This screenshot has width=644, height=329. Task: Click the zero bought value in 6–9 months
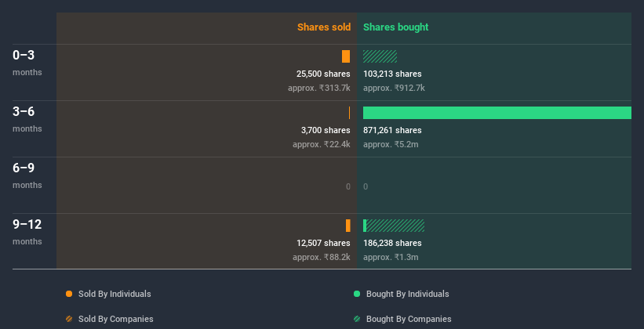366,186
